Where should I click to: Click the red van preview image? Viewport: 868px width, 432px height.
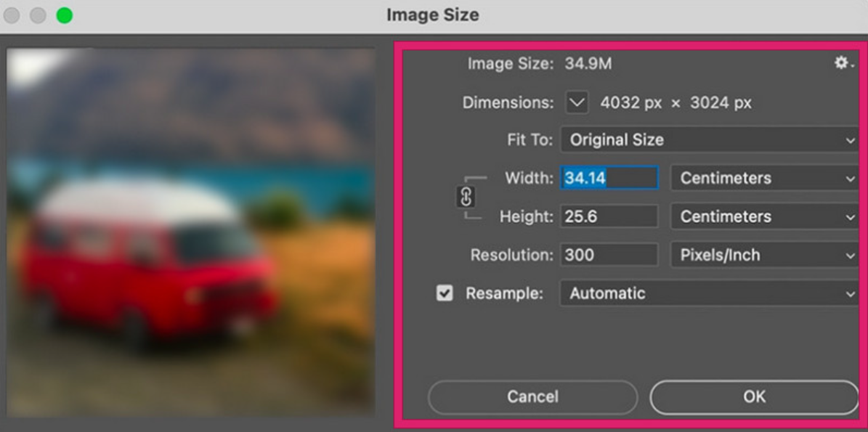coord(191,232)
